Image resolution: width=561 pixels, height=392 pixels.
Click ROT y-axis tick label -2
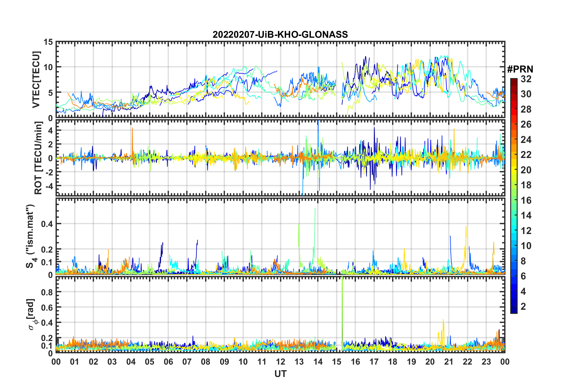(49, 172)
